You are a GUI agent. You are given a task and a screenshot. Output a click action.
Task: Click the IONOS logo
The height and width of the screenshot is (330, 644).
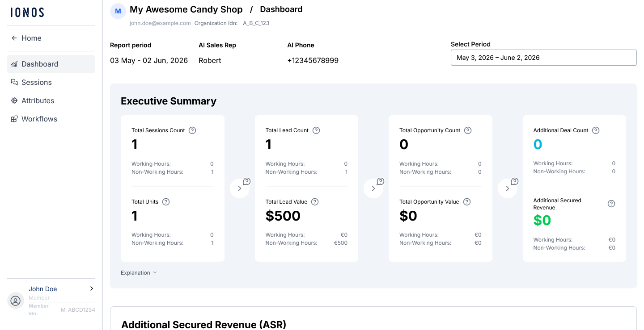tap(27, 13)
